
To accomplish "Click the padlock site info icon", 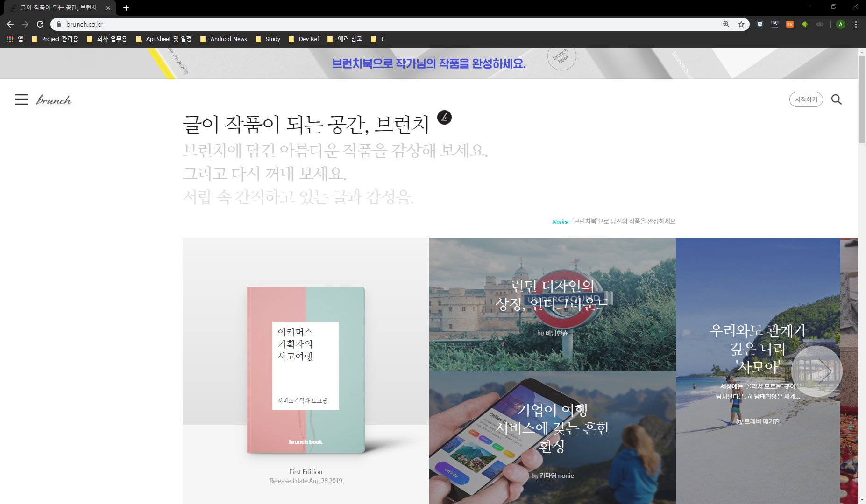I will pos(59,24).
